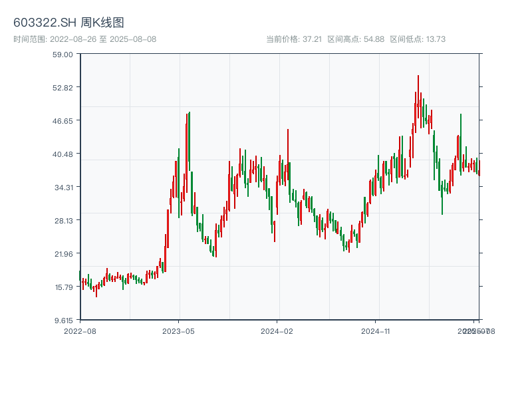Select the 46.65 price axis label
This screenshot has height=399, width=532.
pyautogui.click(x=63, y=120)
